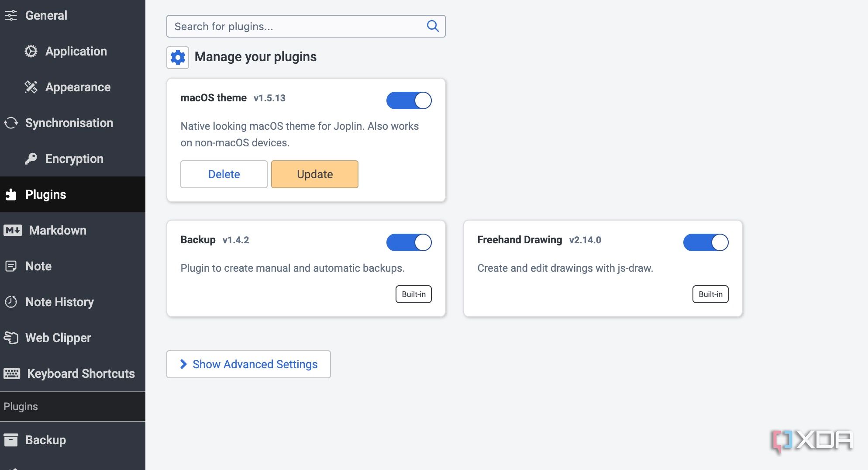868x470 pixels.
Task: Click the Encryption key icon
Action: point(31,159)
